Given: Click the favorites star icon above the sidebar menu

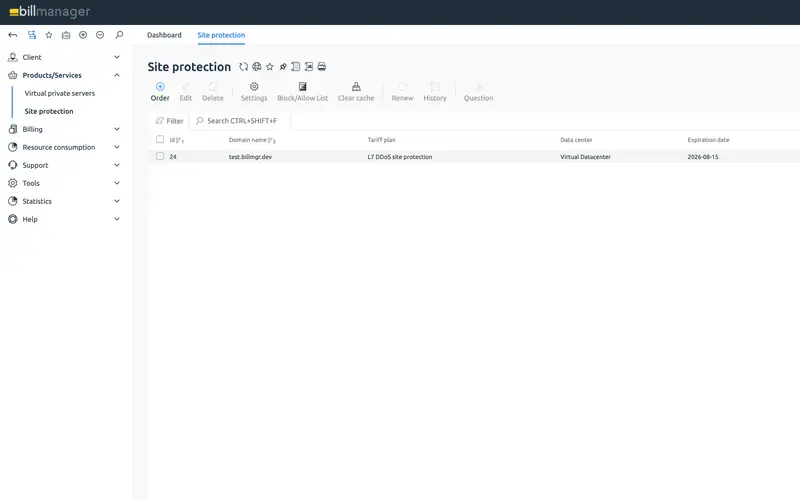Looking at the screenshot, I should coord(49,35).
